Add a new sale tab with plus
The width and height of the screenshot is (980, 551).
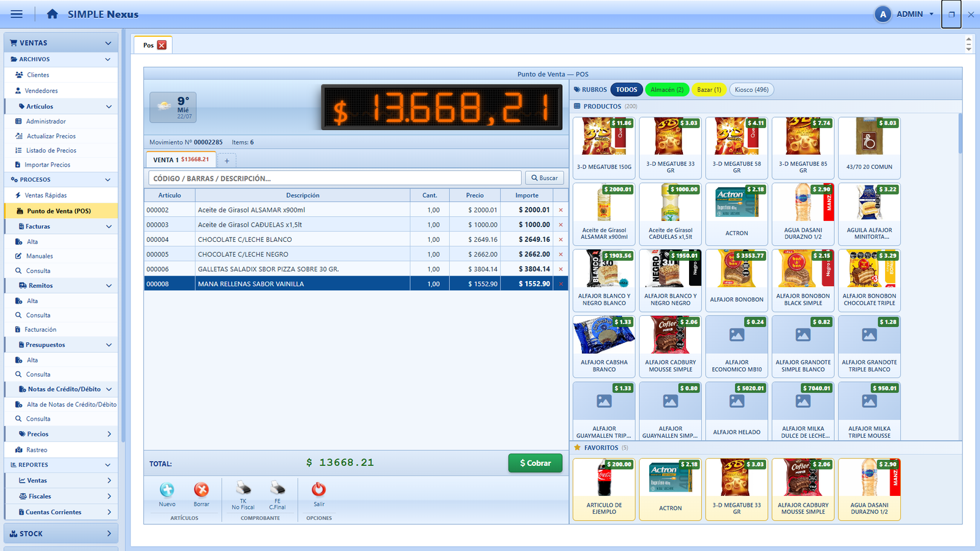(x=227, y=160)
